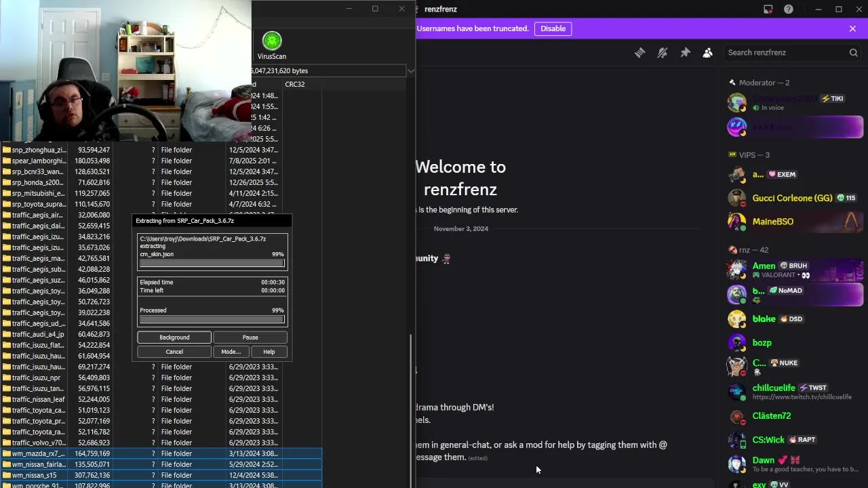Click Dawn member avatar
868x488 pixels.
[736, 464]
